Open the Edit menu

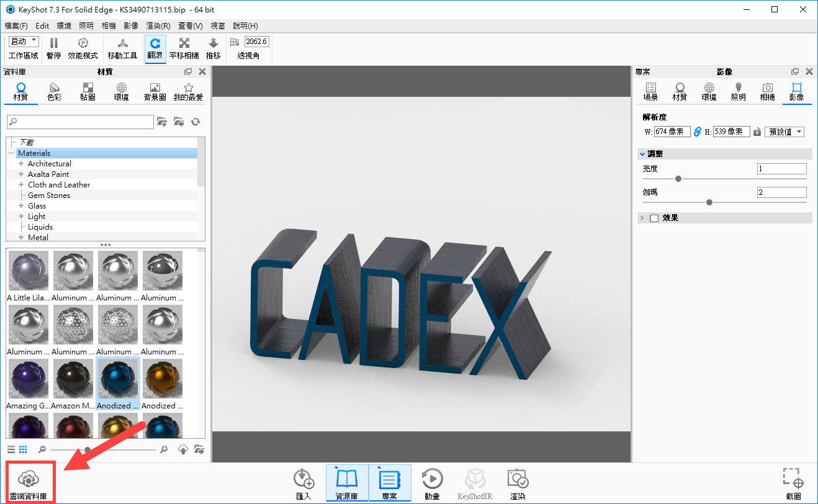(42, 26)
